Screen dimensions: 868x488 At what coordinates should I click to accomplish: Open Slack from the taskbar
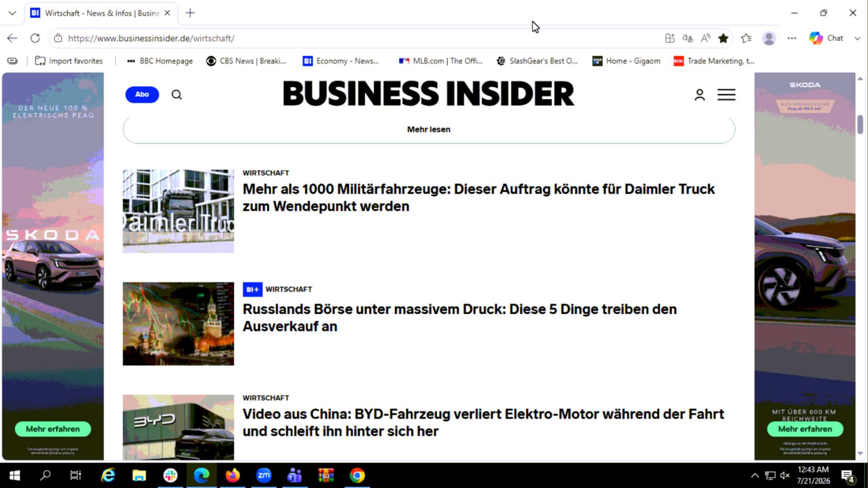(170, 475)
